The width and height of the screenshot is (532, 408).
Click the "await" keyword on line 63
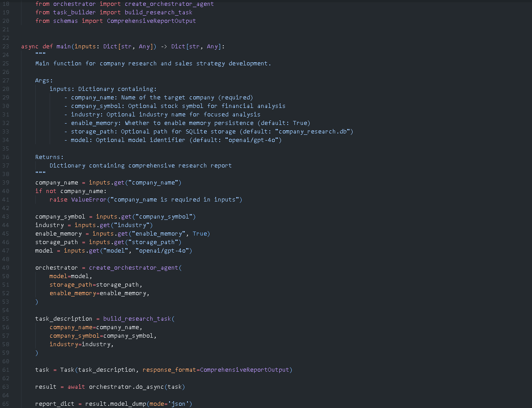(x=77, y=387)
